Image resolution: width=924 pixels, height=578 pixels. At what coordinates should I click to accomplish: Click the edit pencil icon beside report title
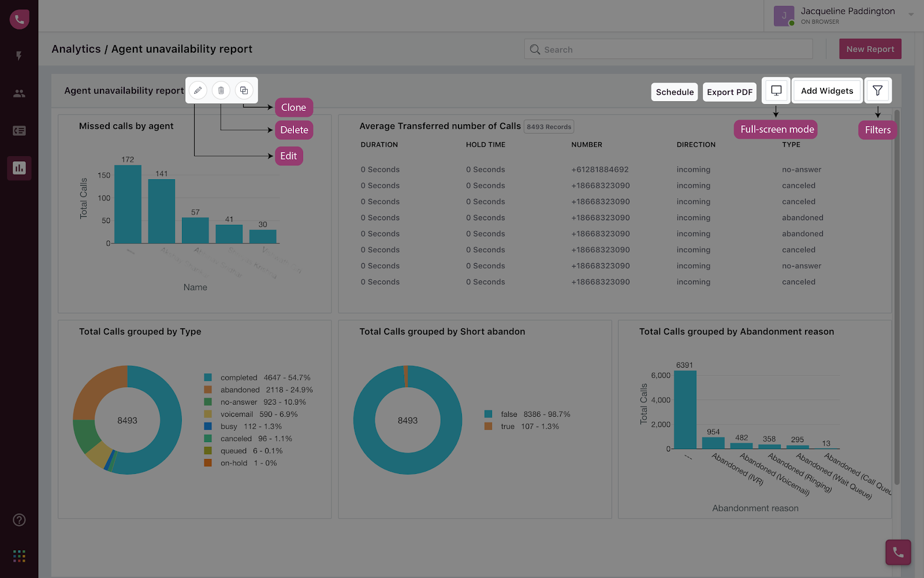click(198, 90)
